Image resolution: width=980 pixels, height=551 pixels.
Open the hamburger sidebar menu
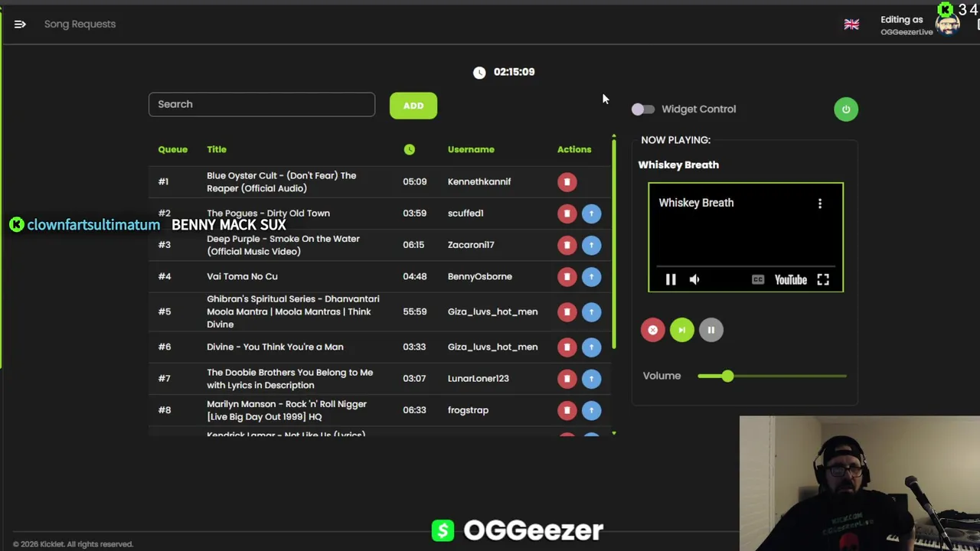(x=20, y=24)
